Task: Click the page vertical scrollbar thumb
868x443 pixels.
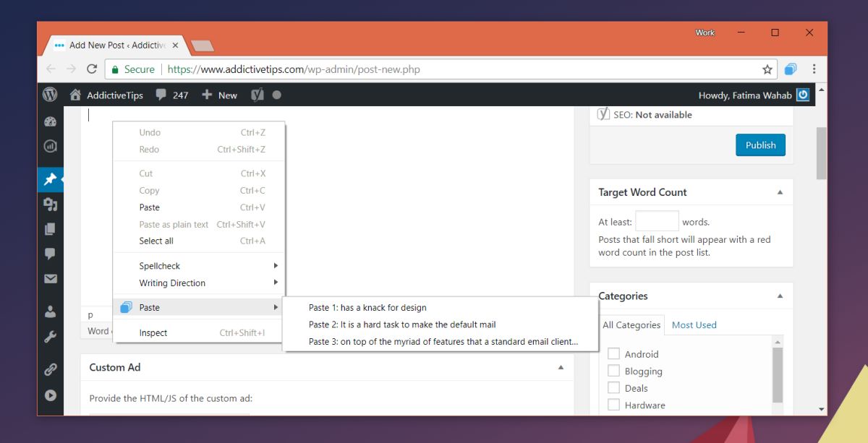Action: coord(821,153)
